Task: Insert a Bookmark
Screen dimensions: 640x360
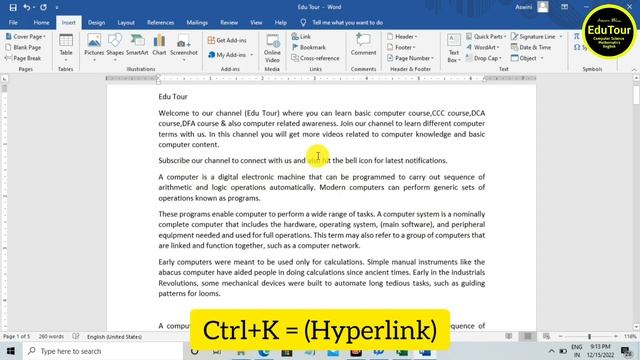Action: pos(309,47)
